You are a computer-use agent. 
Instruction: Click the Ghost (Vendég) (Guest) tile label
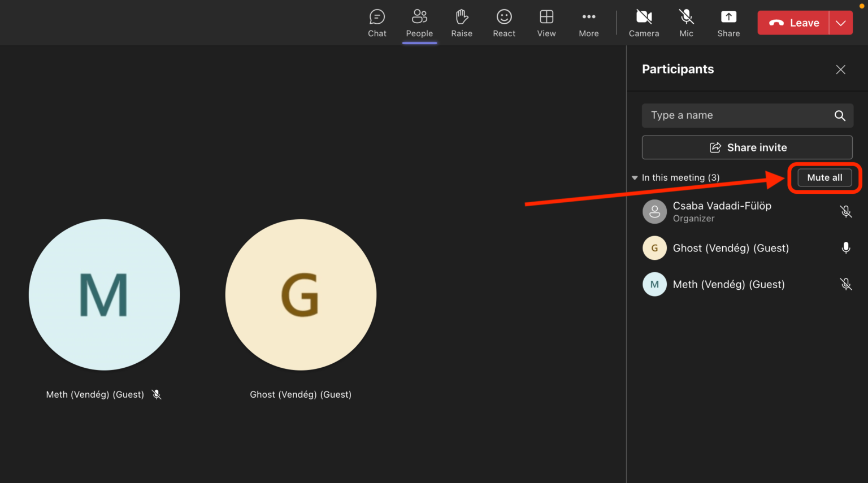pos(301,394)
